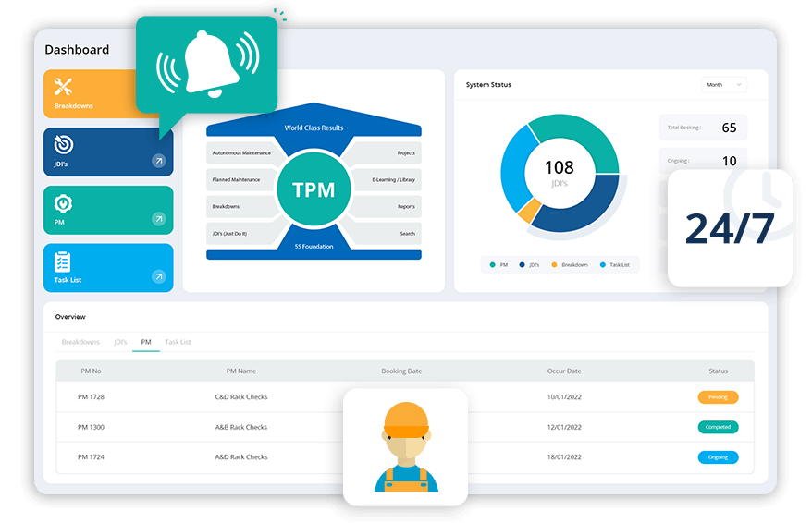The width and height of the screenshot is (812, 523).
Task: Click the Task List clipboard icon
Action: (x=63, y=261)
